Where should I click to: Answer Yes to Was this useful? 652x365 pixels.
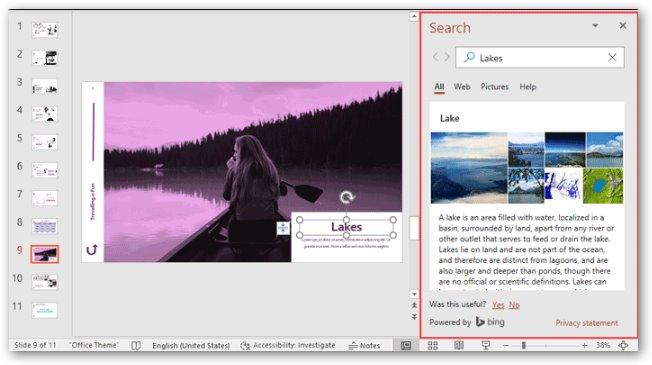[x=498, y=305]
